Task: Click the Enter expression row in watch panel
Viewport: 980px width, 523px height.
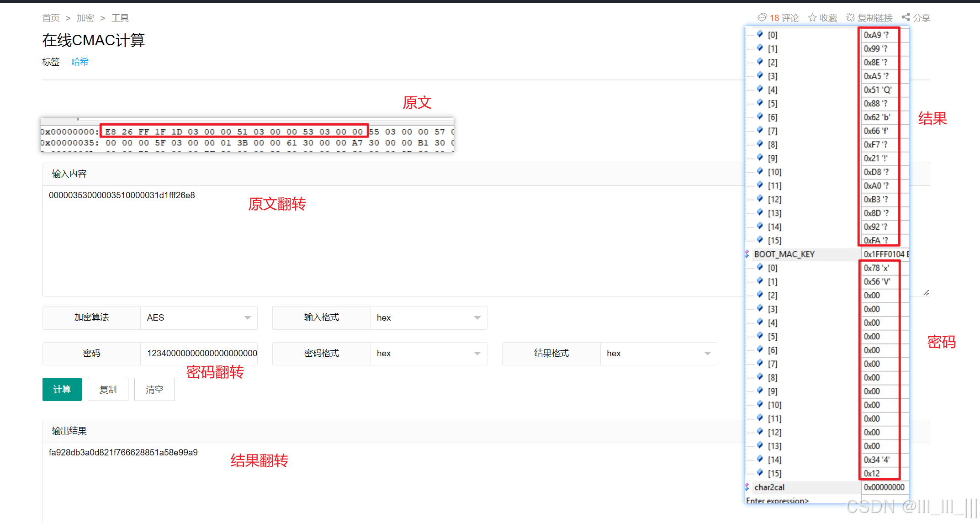Action: click(x=777, y=501)
